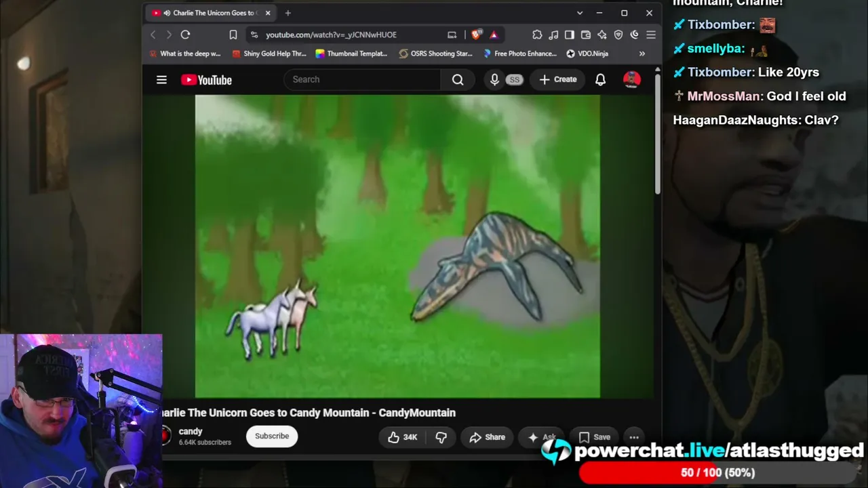Open media control music note icon
This screenshot has height=488, width=868.
[x=553, y=35]
